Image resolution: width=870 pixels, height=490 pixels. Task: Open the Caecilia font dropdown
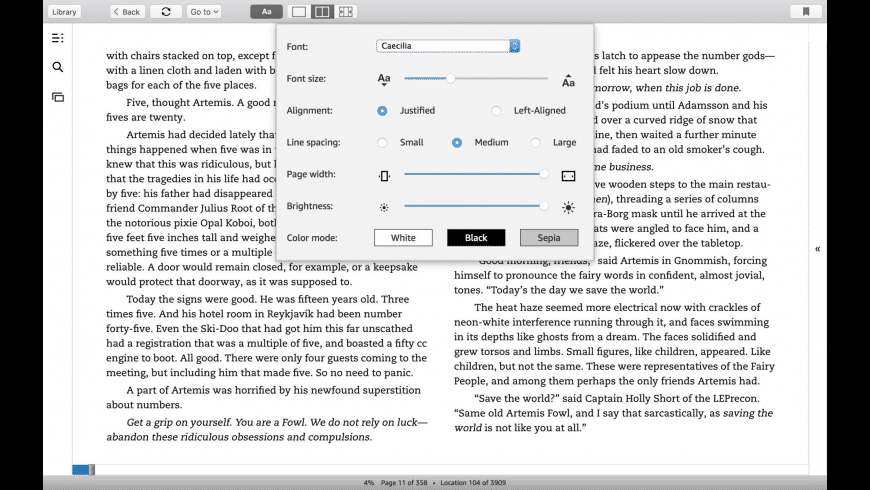click(448, 46)
